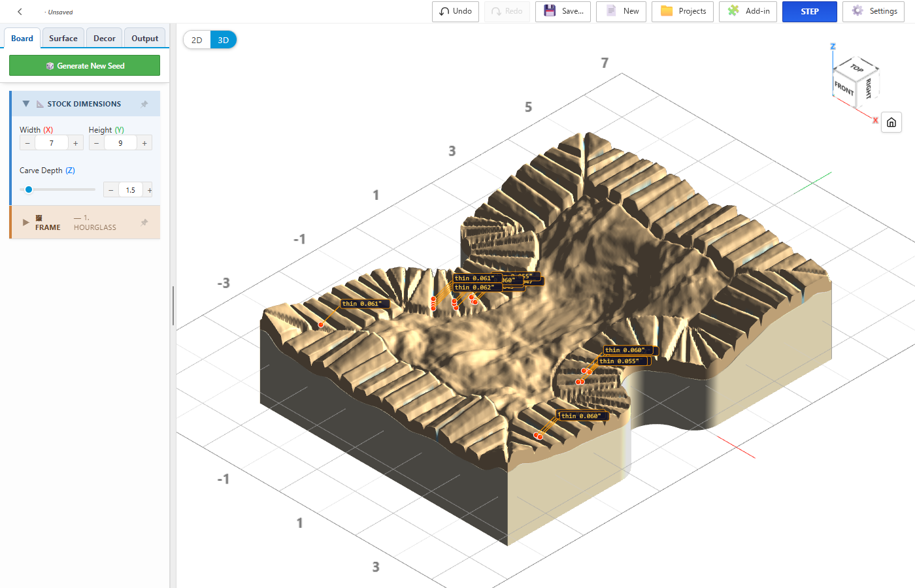Open Settings with the gear button
Screen dimensions: 915x588
click(874, 12)
